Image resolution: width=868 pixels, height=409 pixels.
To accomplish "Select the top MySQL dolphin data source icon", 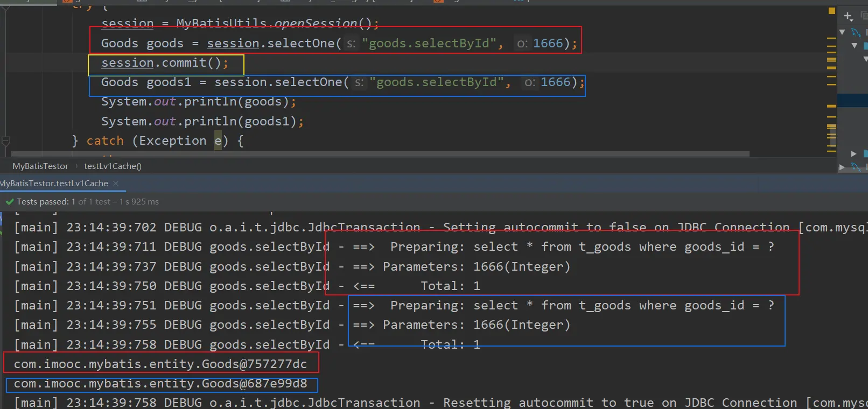I will tap(856, 33).
